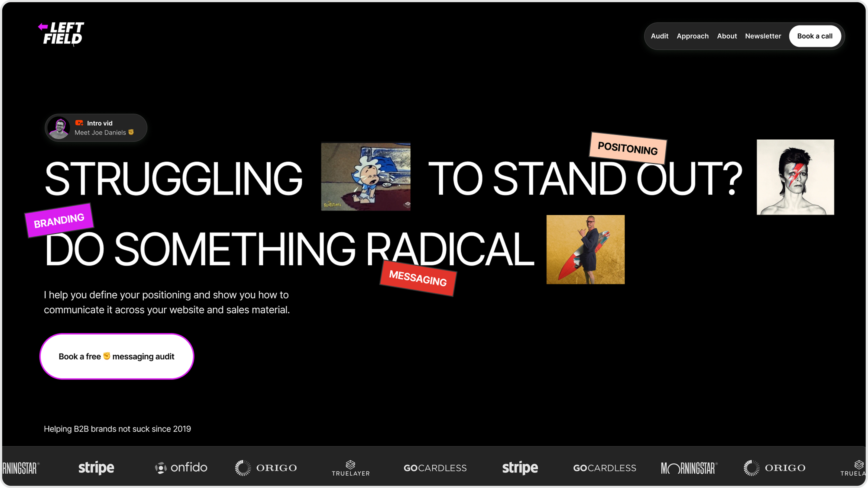Image resolution: width=868 pixels, height=488 pixels.
Task: Click GoCardless logo before Morningstar
Action: tap(604, 468)
